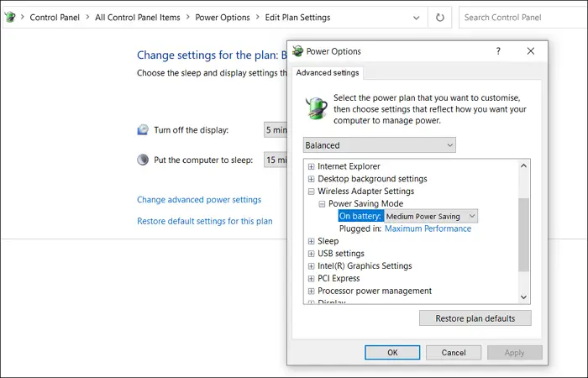Select 'PCI Express' tree label
This screenshot has width=588, height=378.
point(339,278)
